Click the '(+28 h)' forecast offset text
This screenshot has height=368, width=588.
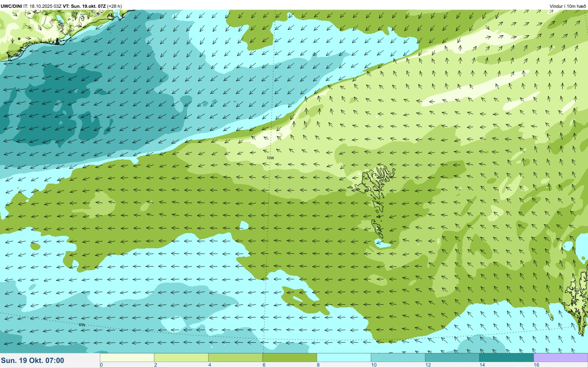(114, 6)
